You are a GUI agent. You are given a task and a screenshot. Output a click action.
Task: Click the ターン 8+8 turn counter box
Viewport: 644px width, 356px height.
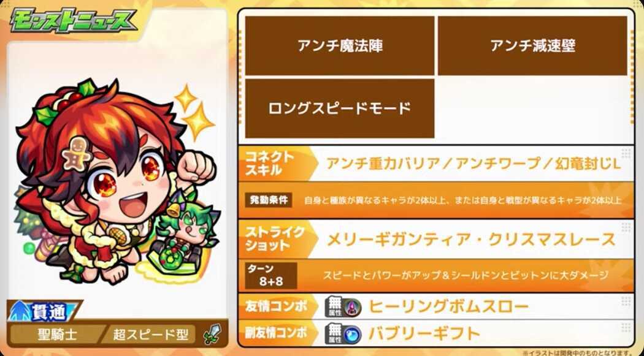pyautogui.click(x=271, y=276)
